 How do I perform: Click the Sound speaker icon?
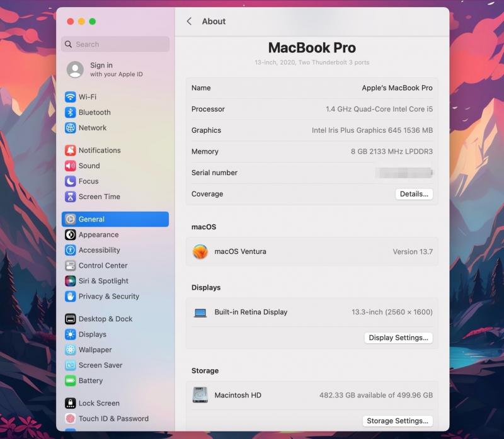(x=71, y=166)
